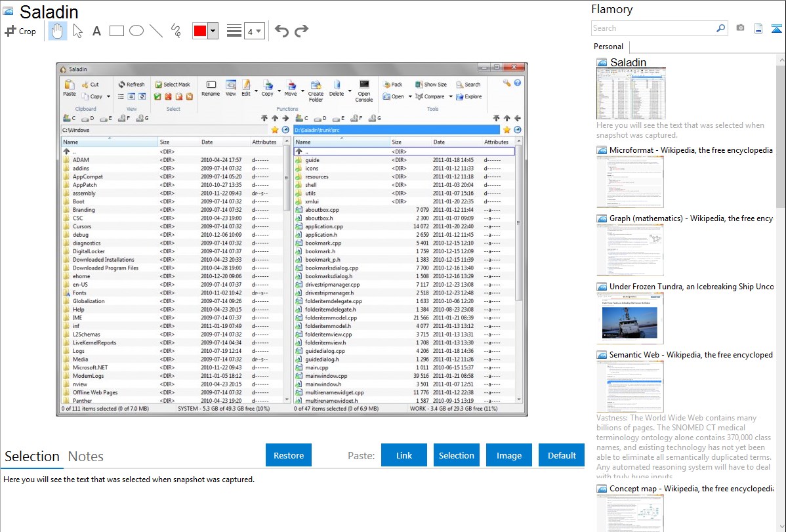Click the Concept map snapshot title
786x532 pixels.
[692, 488]
